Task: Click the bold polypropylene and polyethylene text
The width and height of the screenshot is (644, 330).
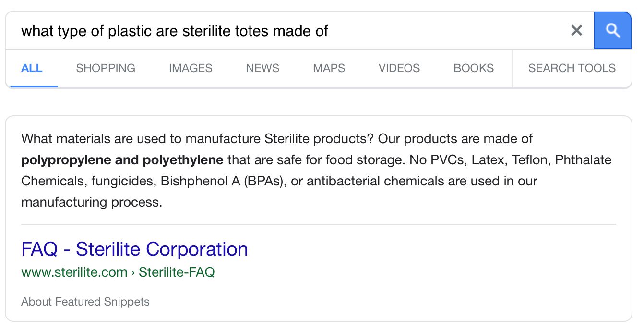Action: point(122,160)
